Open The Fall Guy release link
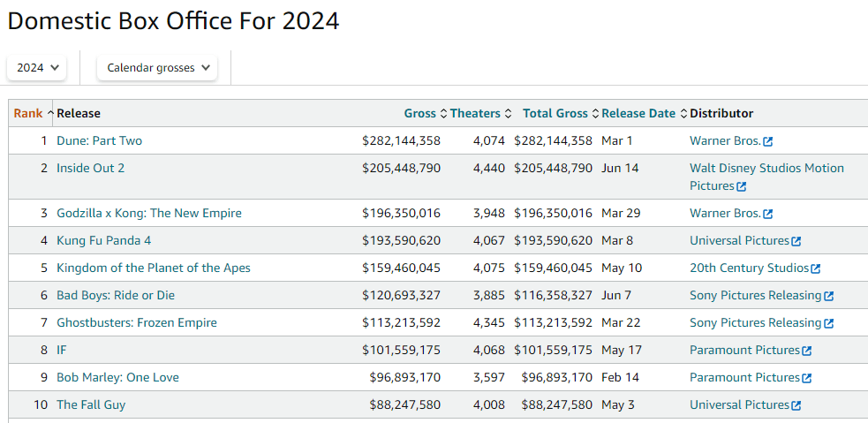 [91, 404]
